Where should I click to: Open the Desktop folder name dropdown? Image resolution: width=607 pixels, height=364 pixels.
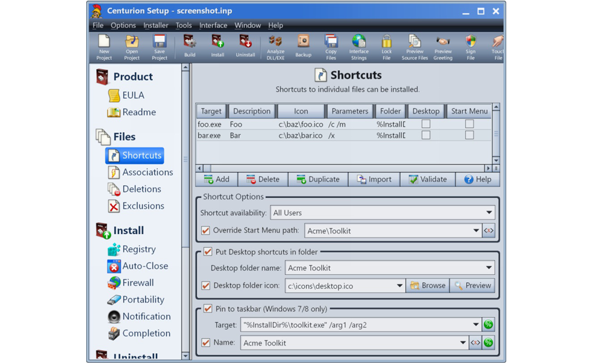[x=489, y=268]
